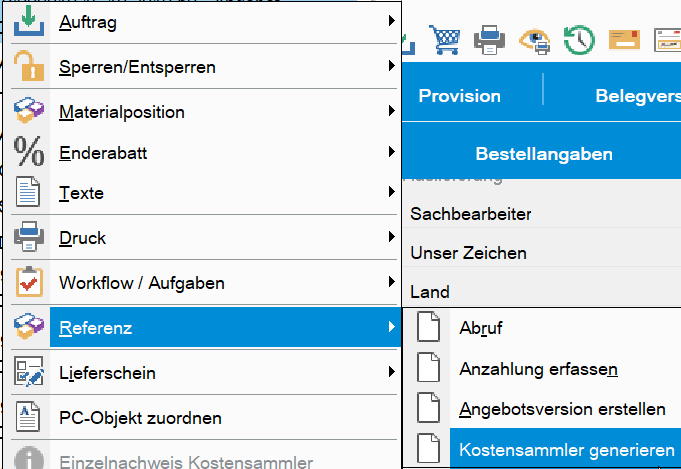
Task: Click the Workflow clipboard checkmark icon
Action: (30, 283)
